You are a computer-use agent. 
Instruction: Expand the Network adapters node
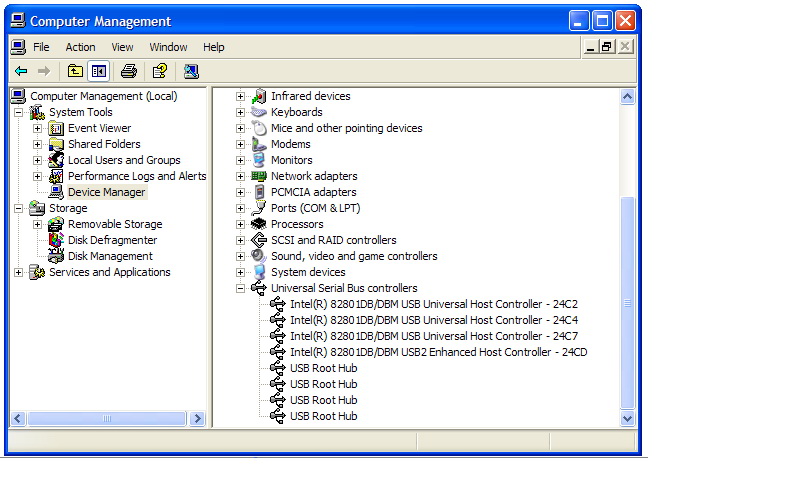240,176
